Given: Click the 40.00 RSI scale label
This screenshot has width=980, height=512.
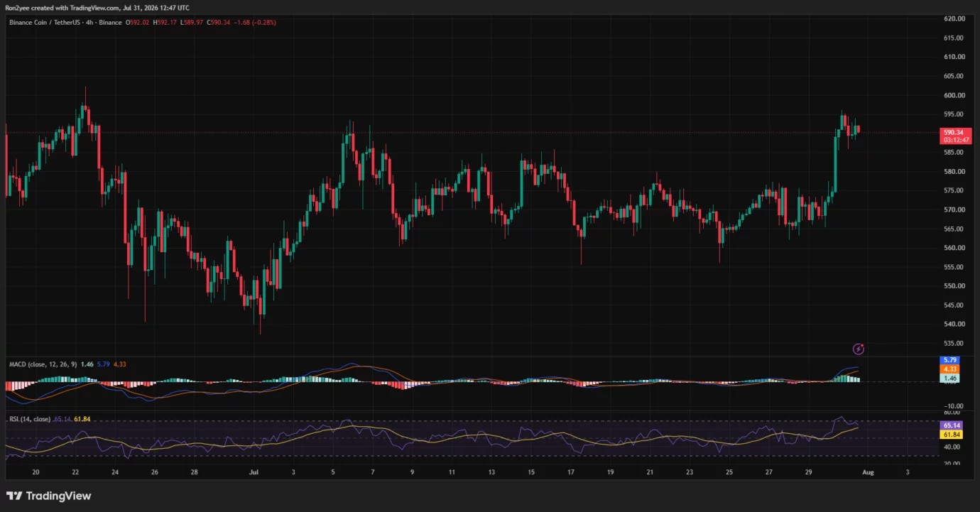Looking at the screenshot, I should pyautogui.click(x=953, y=447).
